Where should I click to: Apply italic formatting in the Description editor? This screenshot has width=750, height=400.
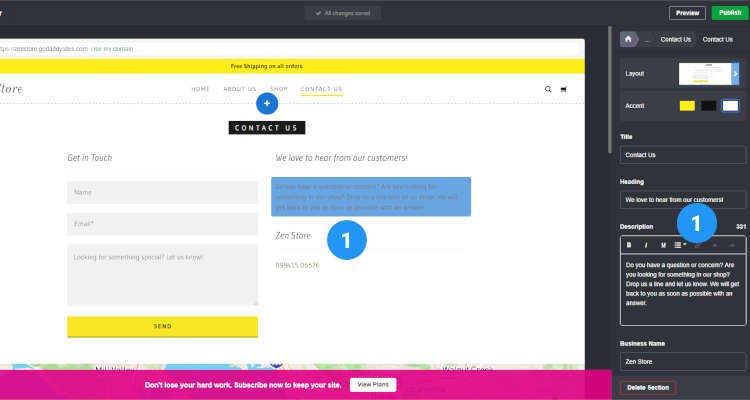tap(646, 245)
